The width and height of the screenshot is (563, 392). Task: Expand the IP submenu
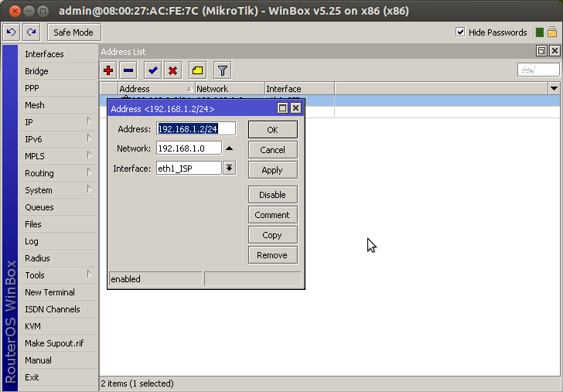[x=57, y=122]
